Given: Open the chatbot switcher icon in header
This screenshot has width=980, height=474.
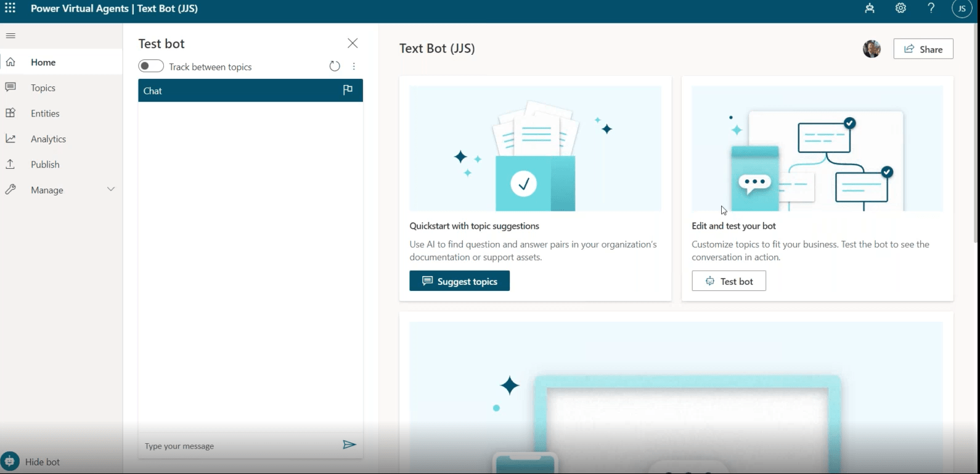Looking at the screenshot, I should pyautogui.click(x=870, y=9).
